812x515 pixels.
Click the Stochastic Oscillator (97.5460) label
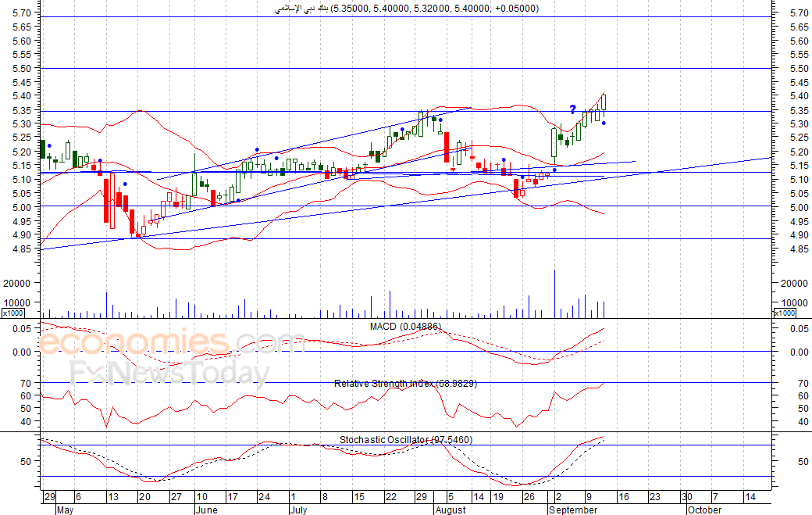pyautogui.click(x=406, y=440)
